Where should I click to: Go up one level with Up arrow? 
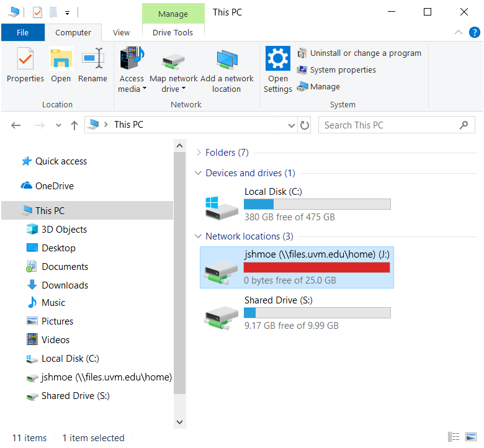pos(74,125)
